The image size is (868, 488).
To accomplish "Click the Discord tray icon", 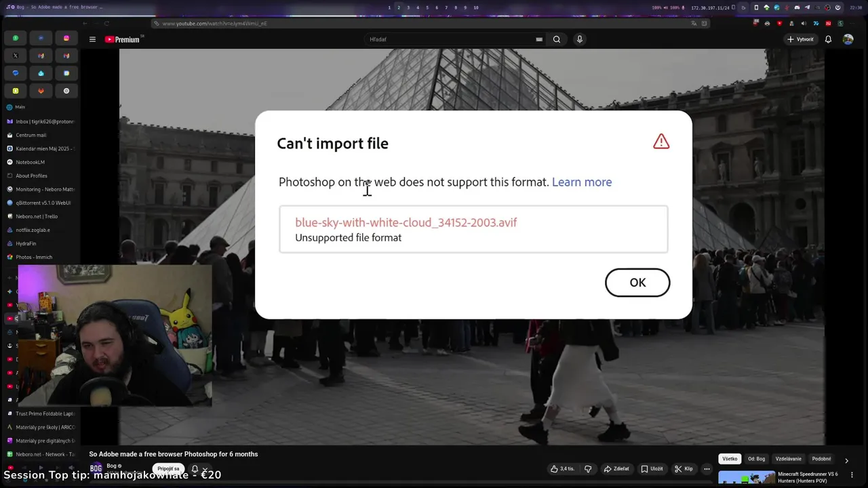I will coord(797,7).
